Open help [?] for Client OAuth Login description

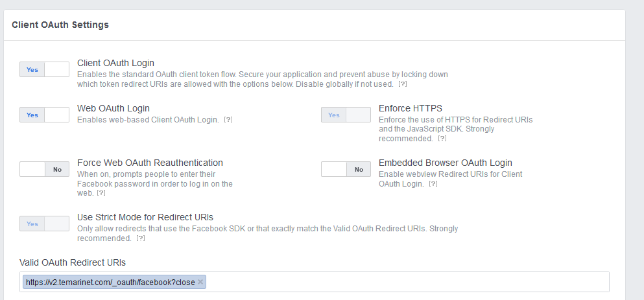tap(403, 84)
